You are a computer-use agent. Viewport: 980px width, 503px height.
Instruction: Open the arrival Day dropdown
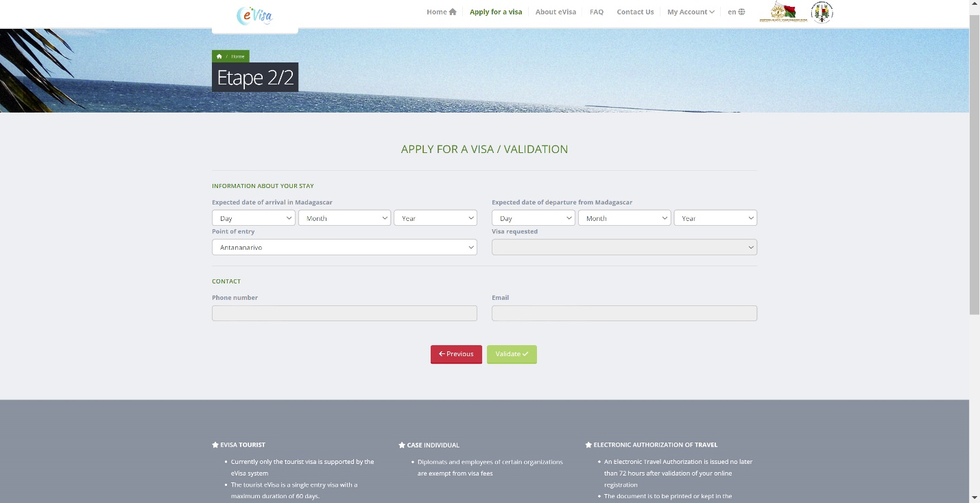pos(253,218)
